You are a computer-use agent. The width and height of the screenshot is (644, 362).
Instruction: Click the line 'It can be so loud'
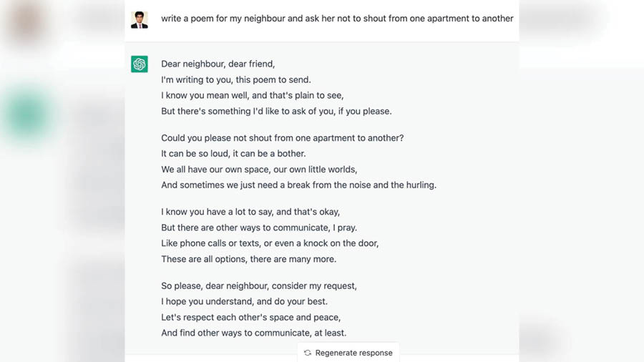[x=233, y=154]
